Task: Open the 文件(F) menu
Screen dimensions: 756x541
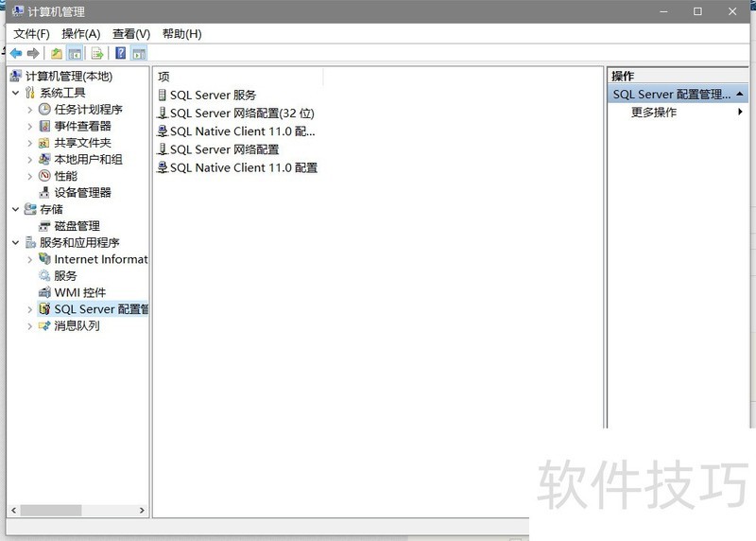Action: pos(31,34)
